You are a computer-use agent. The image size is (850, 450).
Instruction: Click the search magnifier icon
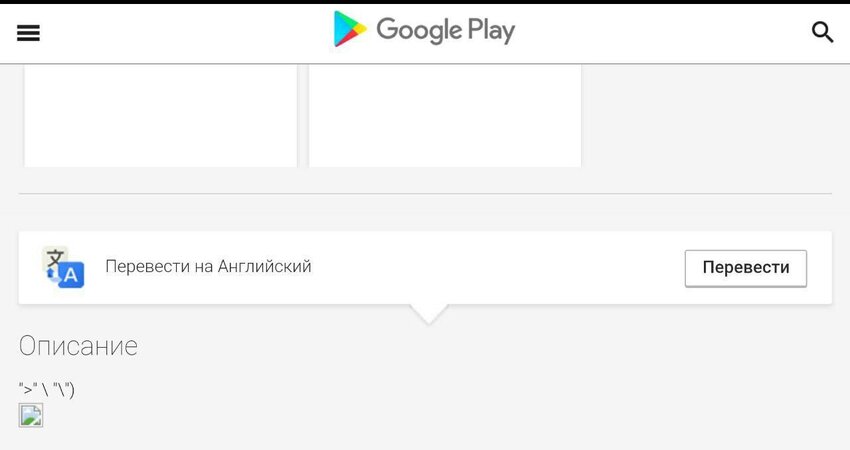click(x=822, y=32)
